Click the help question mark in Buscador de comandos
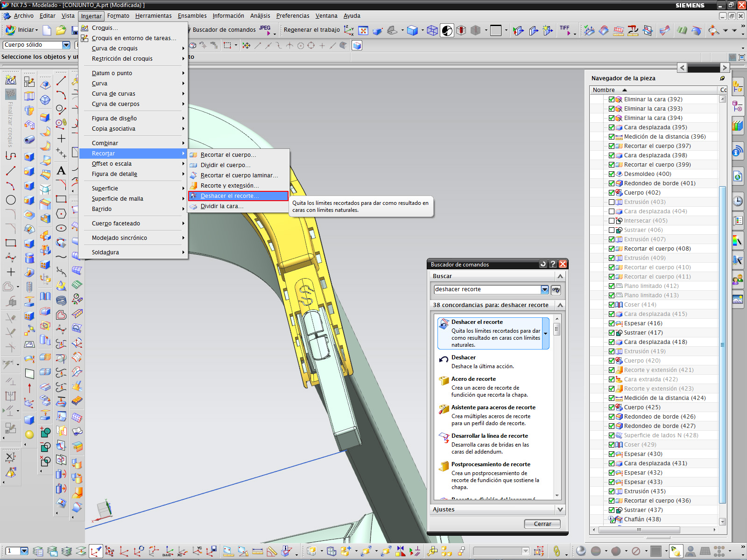 [x=553, y=264]
